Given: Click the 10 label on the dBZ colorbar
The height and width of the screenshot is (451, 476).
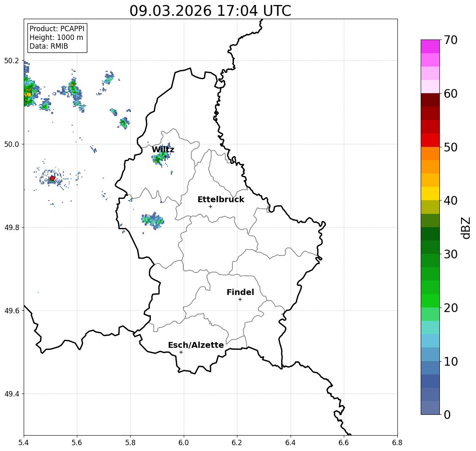Looking at the screenshot, I should point(451,362).
